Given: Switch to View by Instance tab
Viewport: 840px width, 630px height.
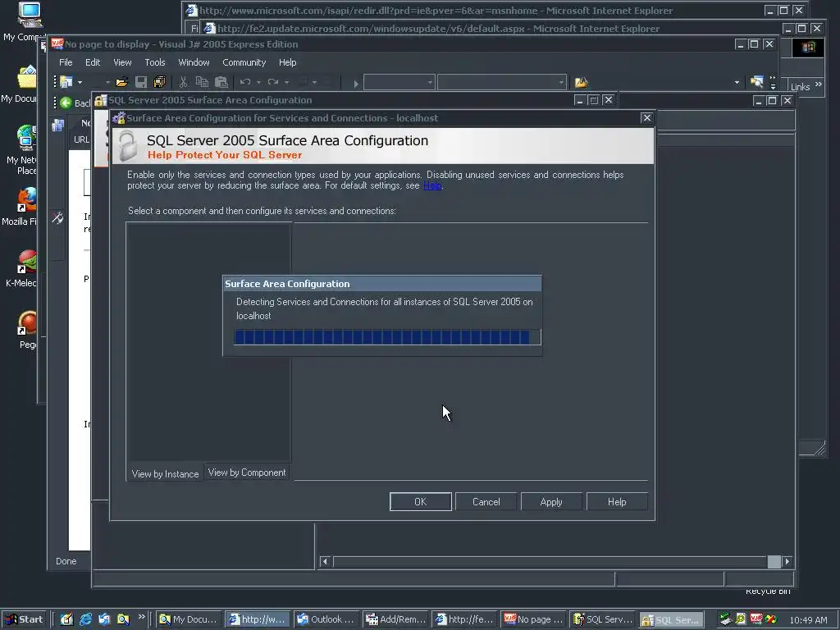Looking at the screenshot, I should tap(165, 474).
